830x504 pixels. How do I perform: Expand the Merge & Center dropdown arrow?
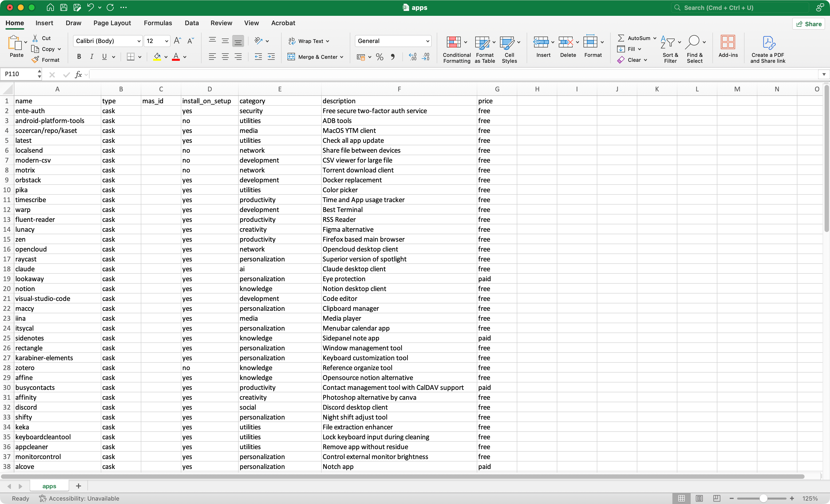pos(342,57)
